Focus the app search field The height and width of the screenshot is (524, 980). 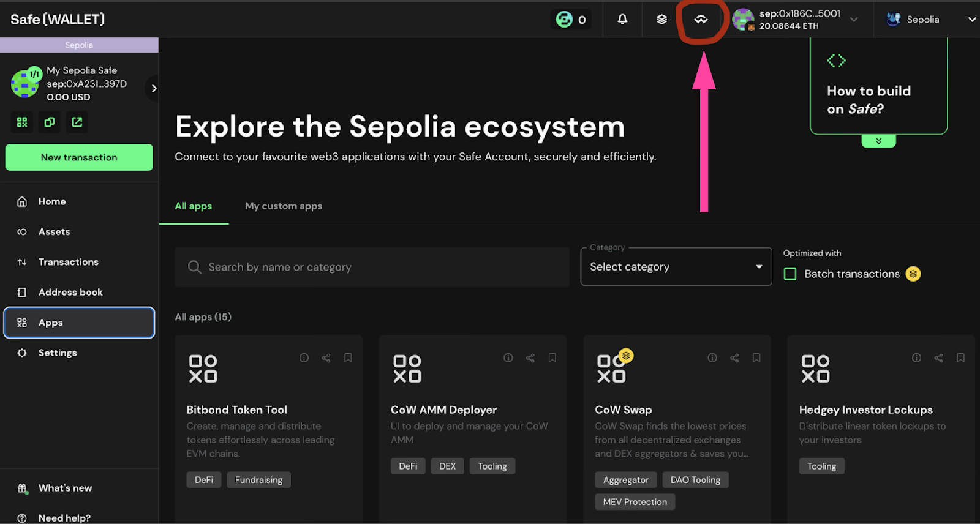372,268
